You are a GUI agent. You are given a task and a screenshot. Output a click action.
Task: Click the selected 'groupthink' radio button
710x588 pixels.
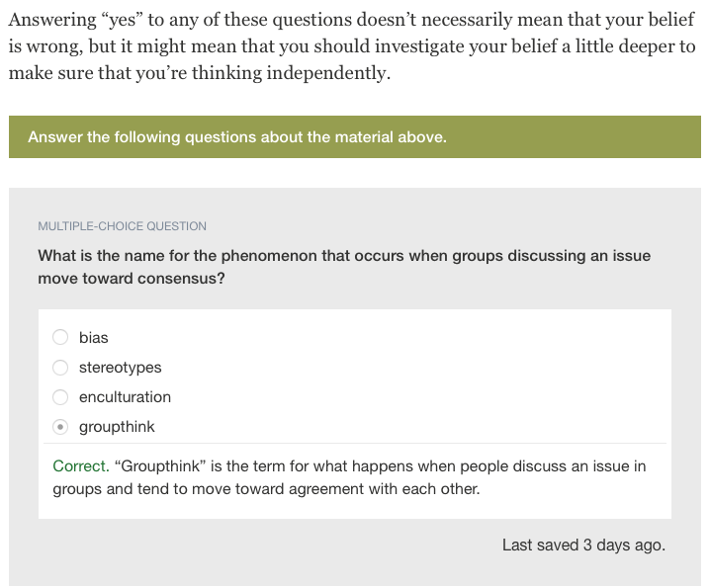[x=60, y=427]
